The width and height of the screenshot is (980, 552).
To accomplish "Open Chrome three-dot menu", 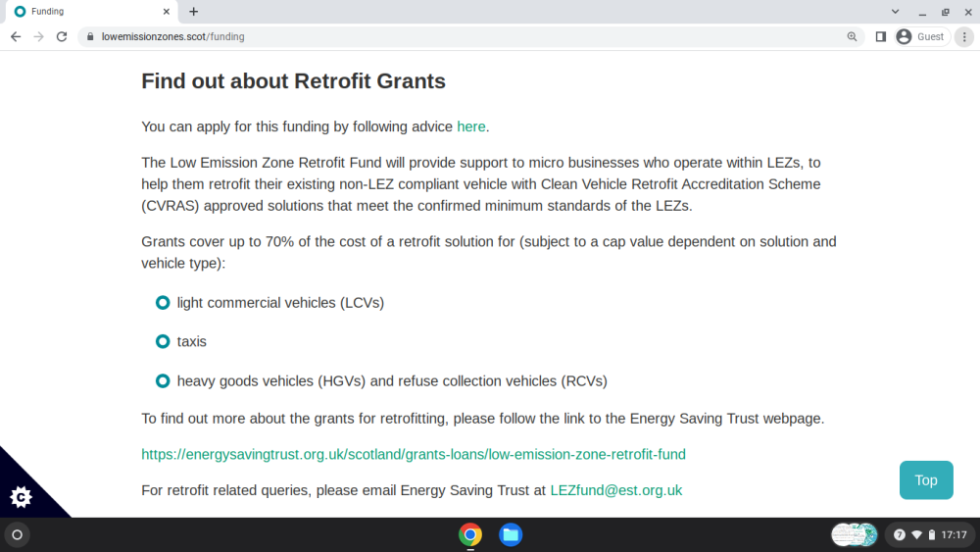I will click(x=964, y=37).
